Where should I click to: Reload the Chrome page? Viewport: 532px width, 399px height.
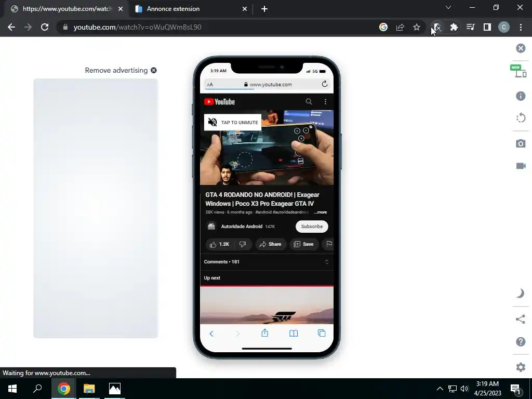45,27
